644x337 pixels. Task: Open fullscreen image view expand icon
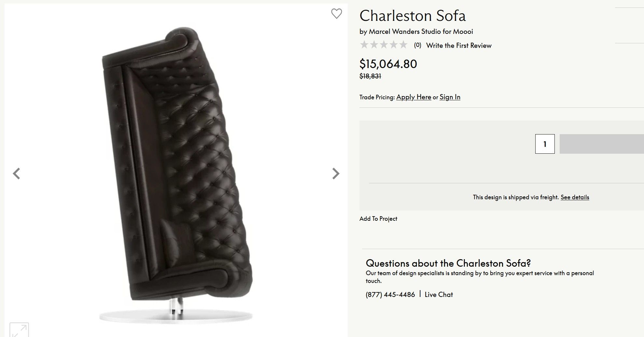point(19,330)
